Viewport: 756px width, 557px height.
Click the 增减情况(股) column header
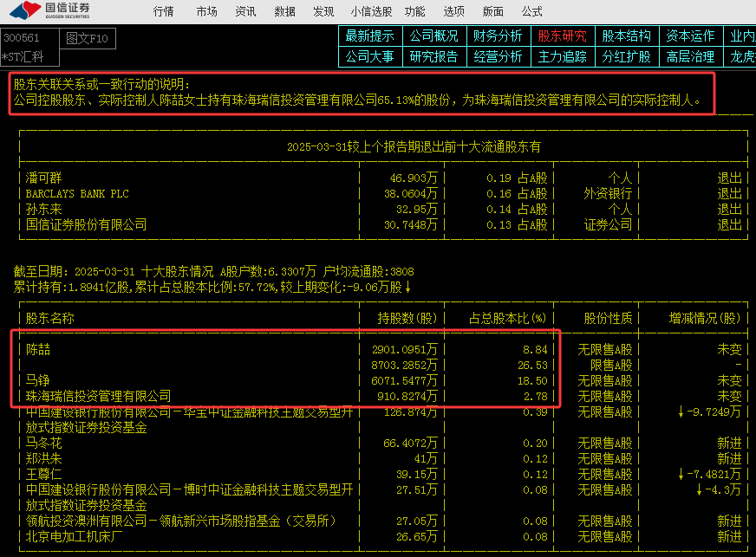[705, 318]
